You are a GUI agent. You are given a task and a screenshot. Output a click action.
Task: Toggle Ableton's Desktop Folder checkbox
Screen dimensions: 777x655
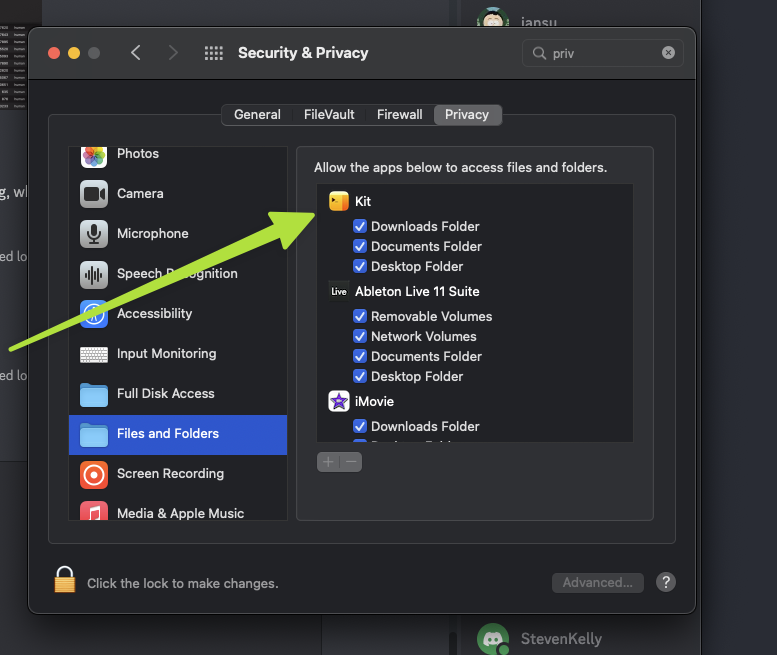360,376
